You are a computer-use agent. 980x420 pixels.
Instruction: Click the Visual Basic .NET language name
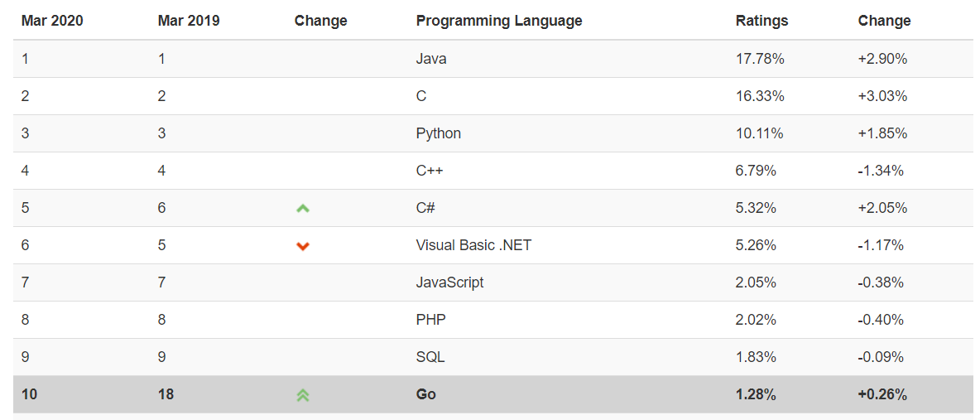[473, 245]
